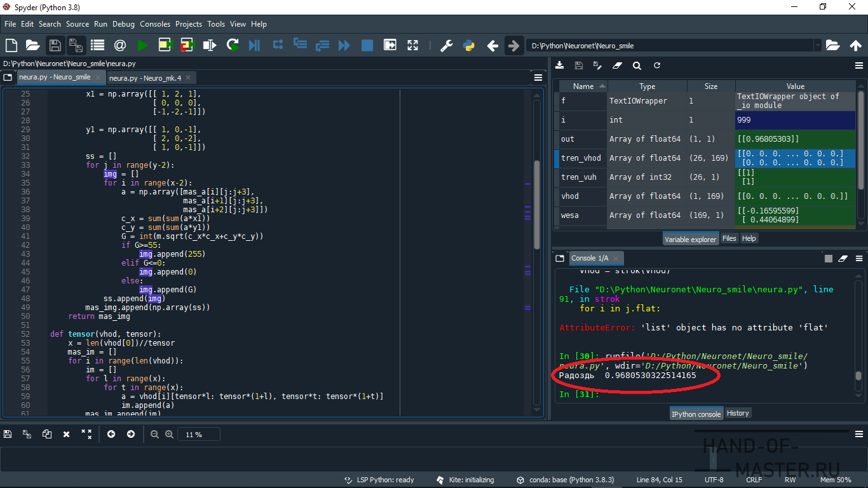Click the search icon in Variable explorer
868x488 pixels.
pyautogui.click(x=637, y=65)
